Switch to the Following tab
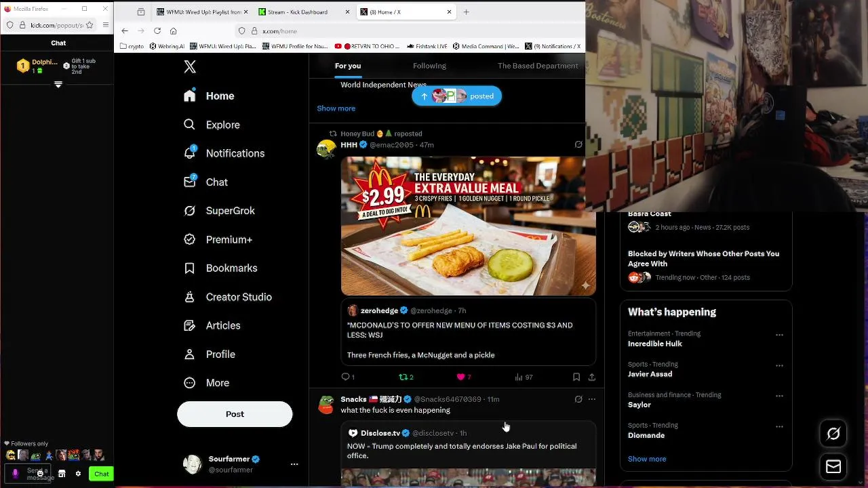The width and height of the screenshot is (868, 488). (x=429, y=66)
